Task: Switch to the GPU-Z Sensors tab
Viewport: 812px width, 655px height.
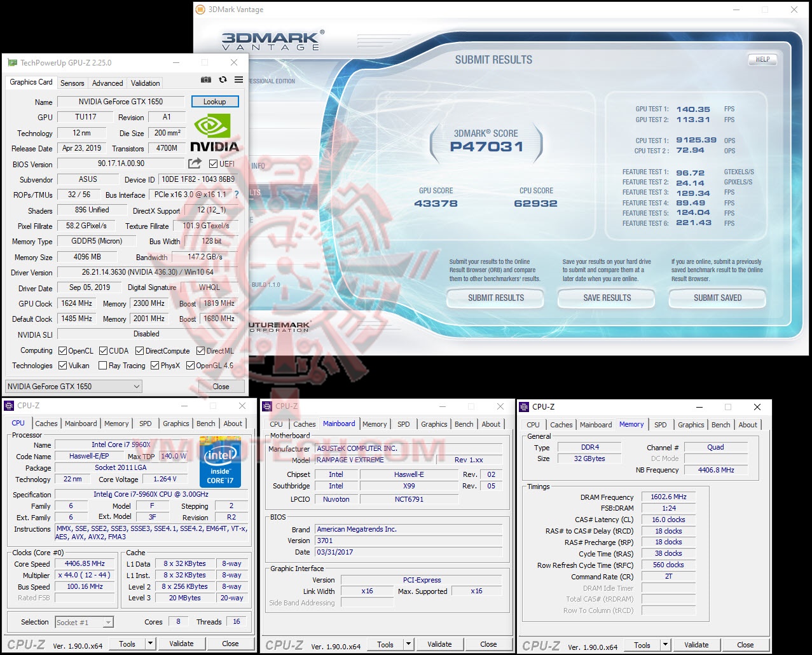Action: pos(72,83)
